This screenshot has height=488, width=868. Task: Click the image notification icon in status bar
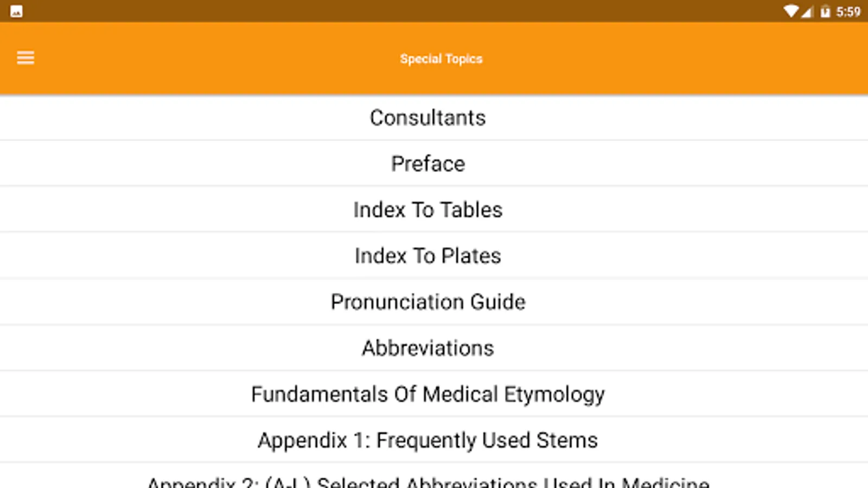click(16, 11)
